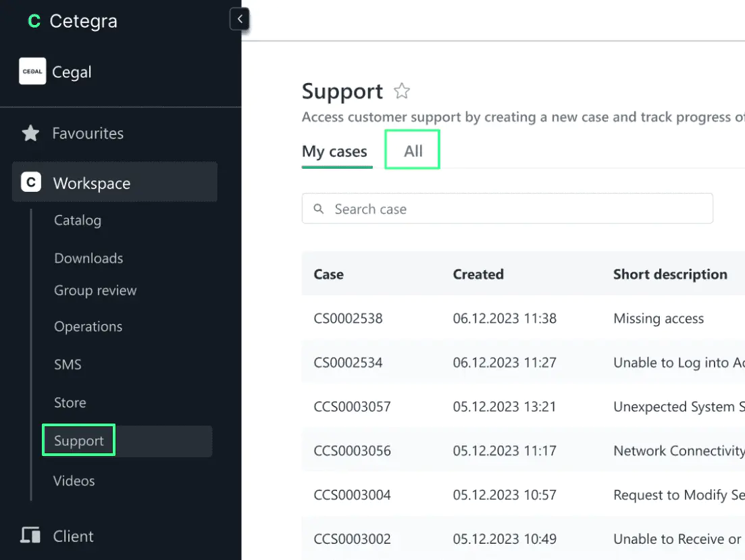Open case CS0002538
This screenshot has width=745, height=560.
[348, 318]
